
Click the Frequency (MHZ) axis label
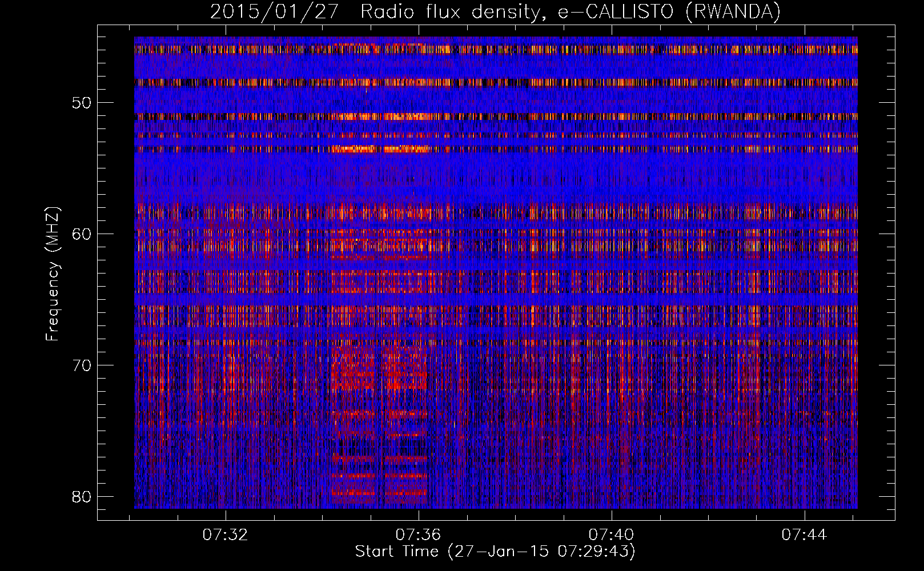pyautogui.click(x=52, y=274)
